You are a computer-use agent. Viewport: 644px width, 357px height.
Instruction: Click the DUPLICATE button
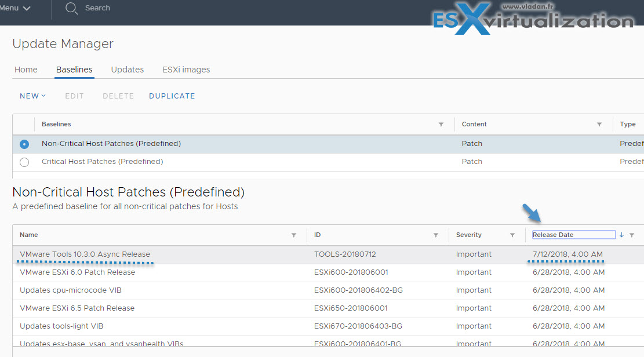click(x=172, y=96)
